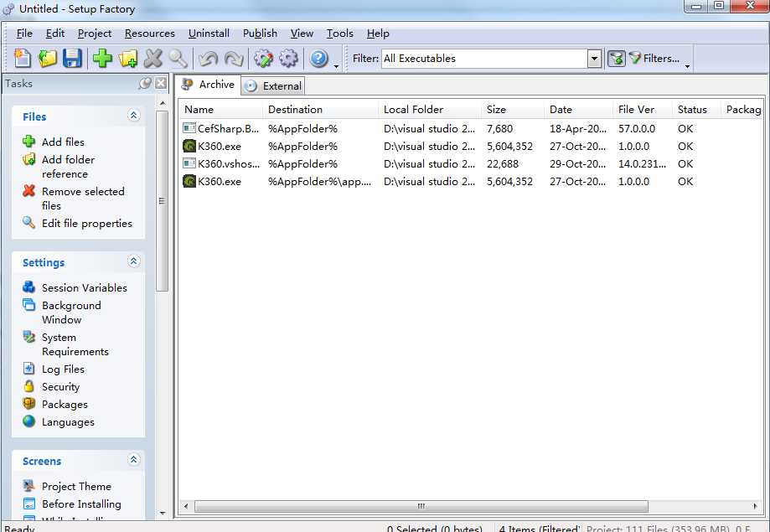Click the Redo arrow toolbar icon
The width and height of the screenshot is (770, 532).
coord(234,59)
